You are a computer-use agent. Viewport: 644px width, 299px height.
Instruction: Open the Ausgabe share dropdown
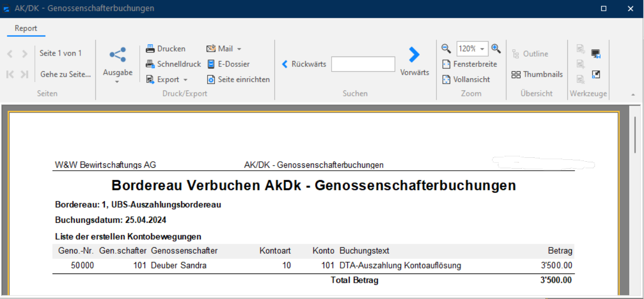118,65
